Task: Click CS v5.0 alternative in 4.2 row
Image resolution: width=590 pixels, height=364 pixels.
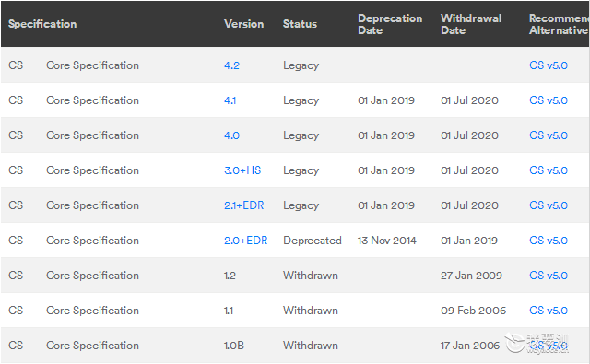Action: click(549, 65)
